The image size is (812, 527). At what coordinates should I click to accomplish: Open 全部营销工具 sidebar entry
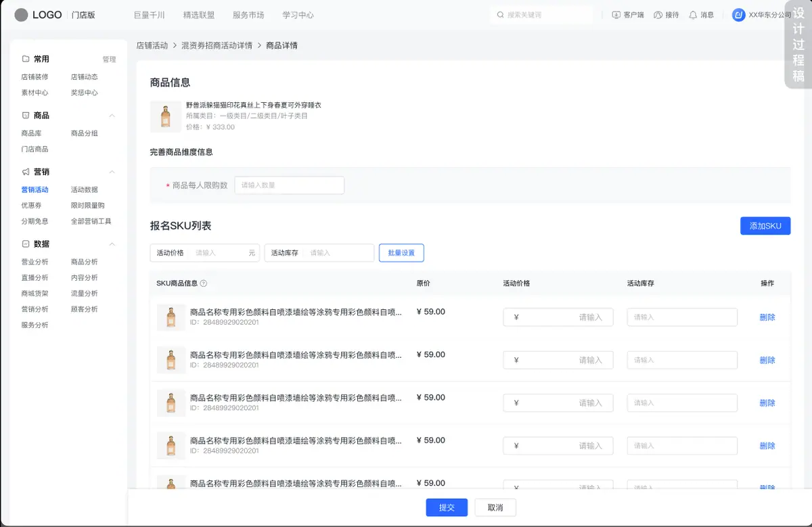pyautogui.click(x=91, y=221)
